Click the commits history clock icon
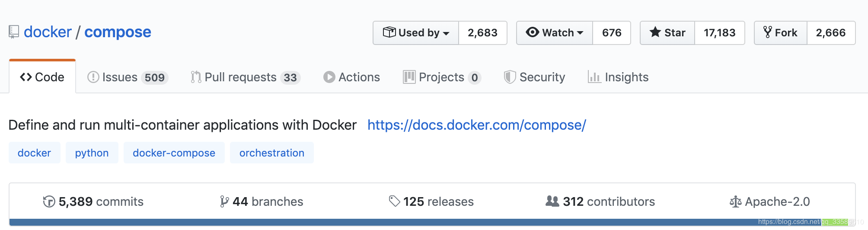Image resolution: width=868 pixels, height=230 pixels. point(49,201)
